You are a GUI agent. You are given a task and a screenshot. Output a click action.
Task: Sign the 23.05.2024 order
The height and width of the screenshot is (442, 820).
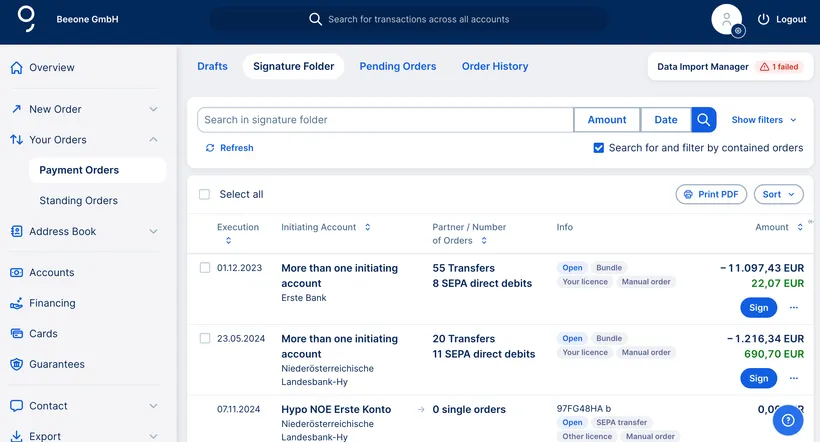coord(758,378)
